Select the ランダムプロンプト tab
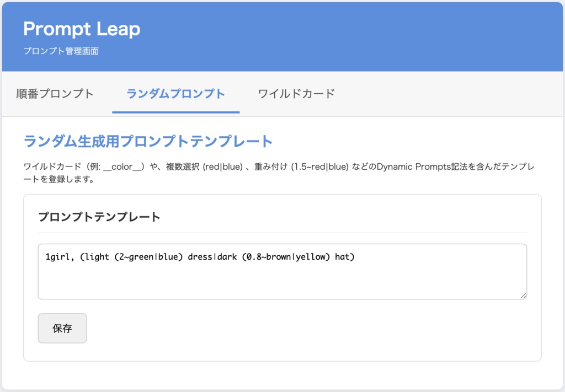The height and width of the screenshot is (392, 565). 176,94
